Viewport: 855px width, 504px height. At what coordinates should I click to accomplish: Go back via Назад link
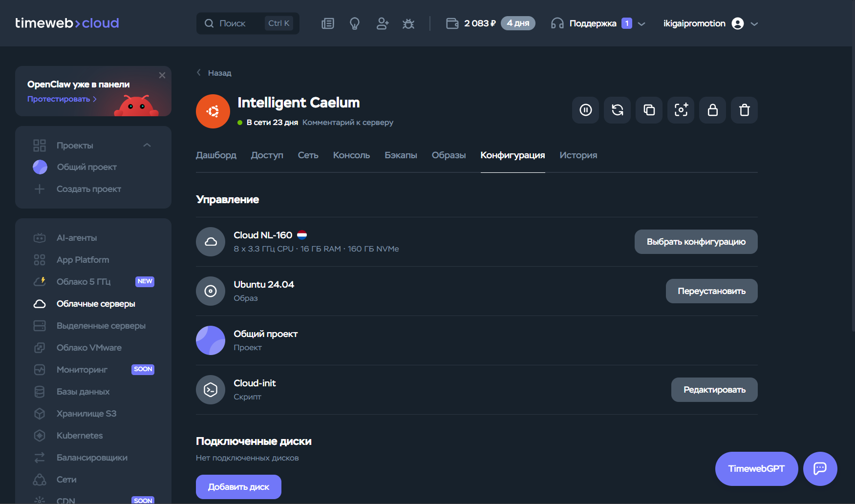click(214, 73)
